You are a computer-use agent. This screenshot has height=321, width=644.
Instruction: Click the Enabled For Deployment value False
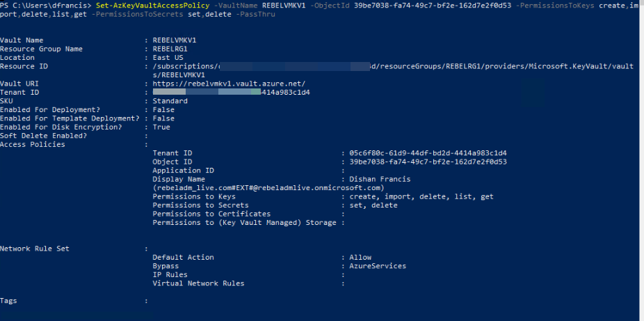[163, 110]
